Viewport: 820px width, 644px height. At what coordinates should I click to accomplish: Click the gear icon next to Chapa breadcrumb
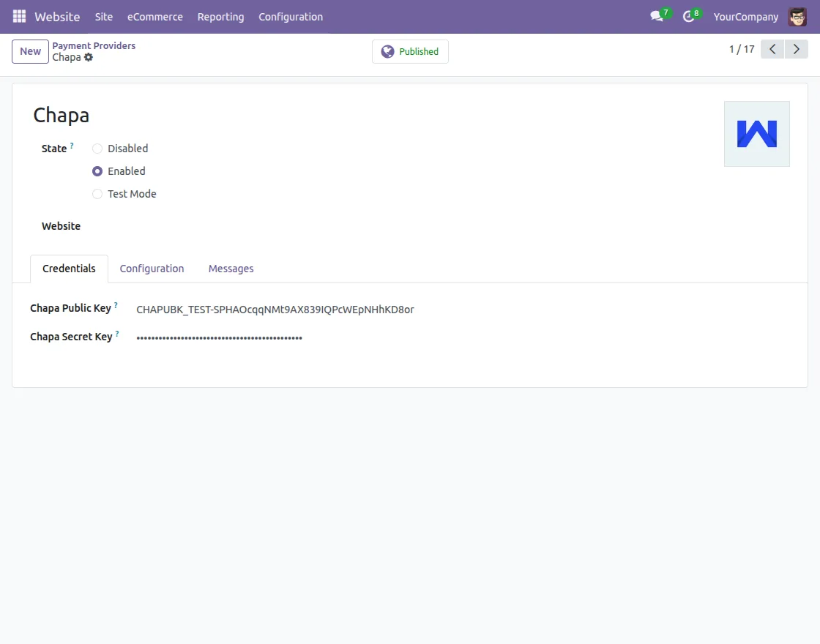[x=89, y=57]
